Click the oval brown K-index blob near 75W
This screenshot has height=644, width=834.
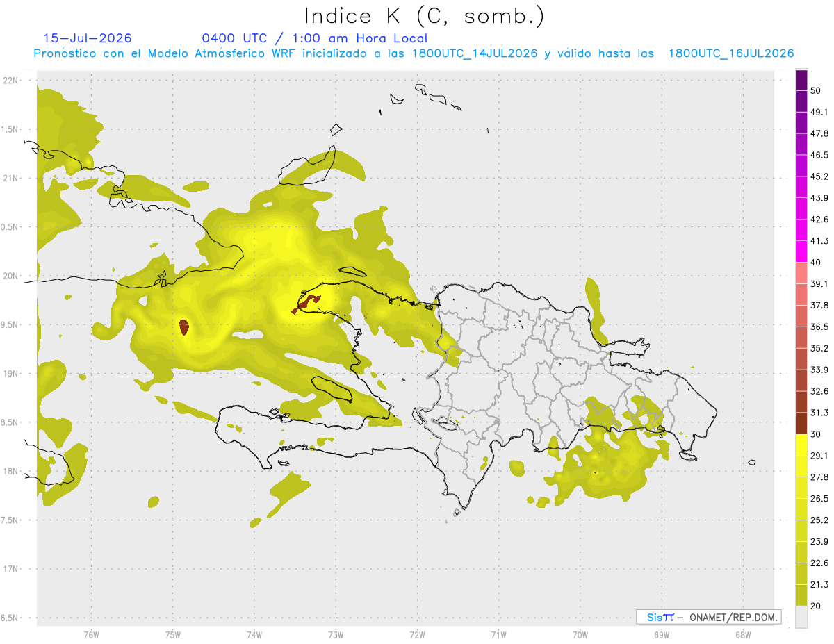[184, 327]
